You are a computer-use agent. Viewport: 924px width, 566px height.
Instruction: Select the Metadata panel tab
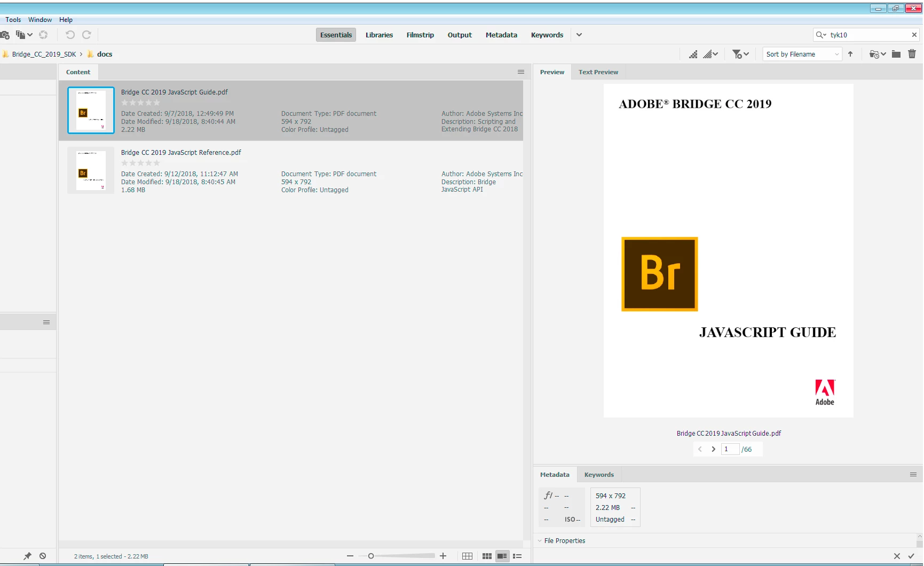[555, 475]
